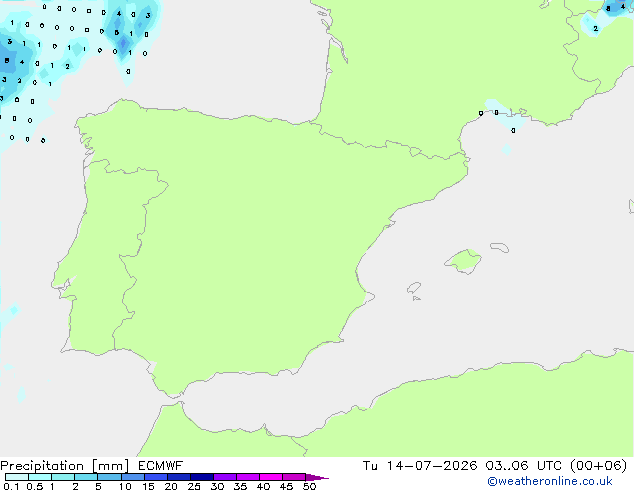
Task: Click the '(00+06)' forecast run label
Action: 598,466
